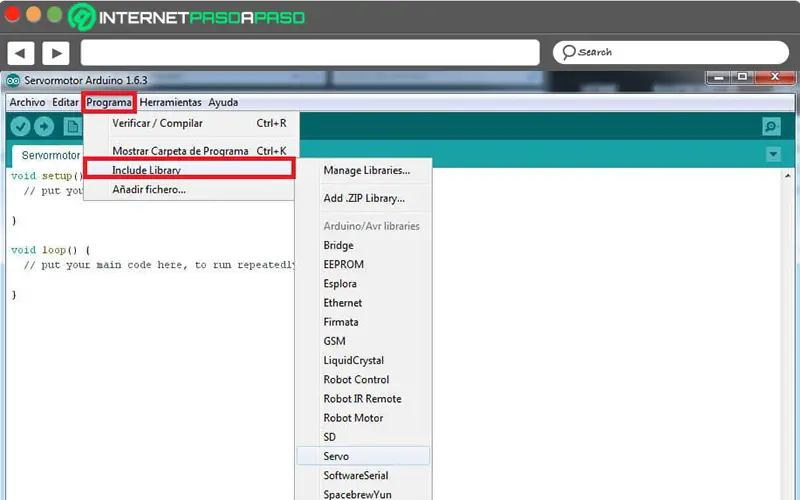800x500 pixels.
Task: Choose Mostrar Carpeta de Programa entry
Action: point(190,151)
